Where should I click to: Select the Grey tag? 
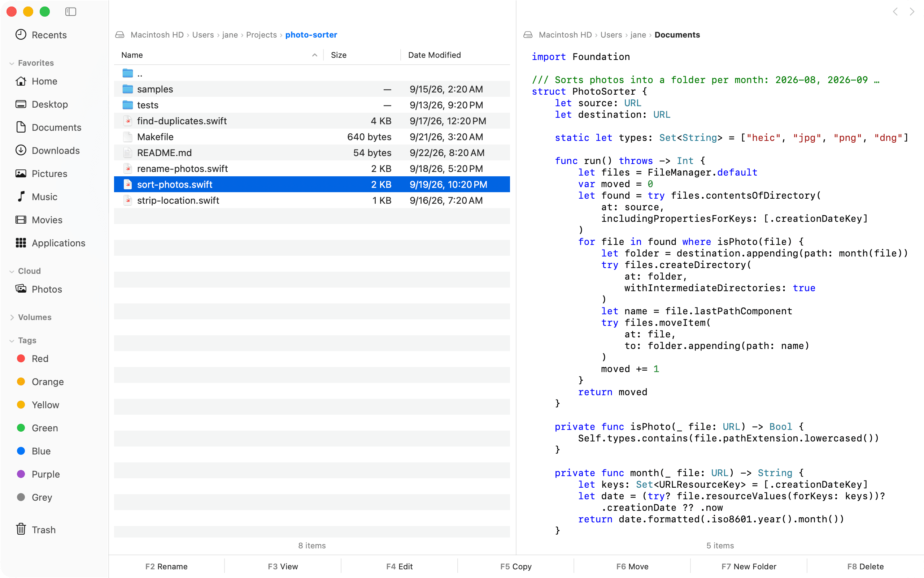point(35,497)
